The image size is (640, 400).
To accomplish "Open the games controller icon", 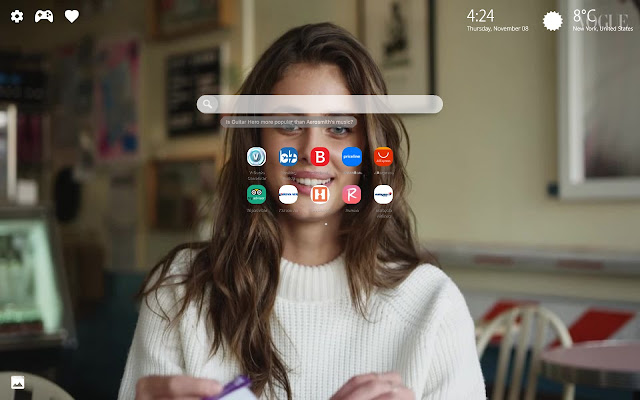I will pyautogui.click(x=44, y=16).
